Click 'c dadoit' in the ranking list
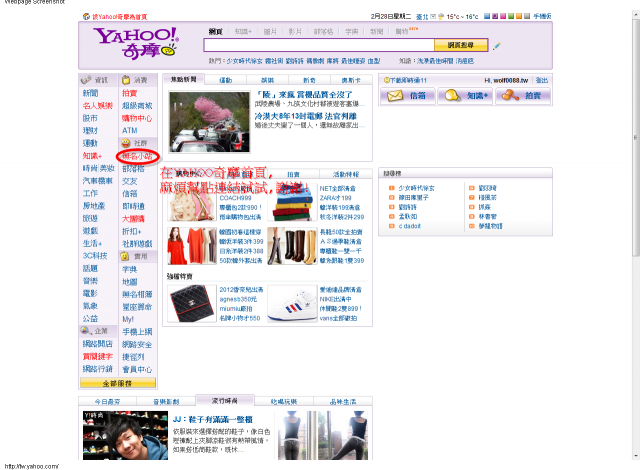640x470 pixels. coord(409,226)
